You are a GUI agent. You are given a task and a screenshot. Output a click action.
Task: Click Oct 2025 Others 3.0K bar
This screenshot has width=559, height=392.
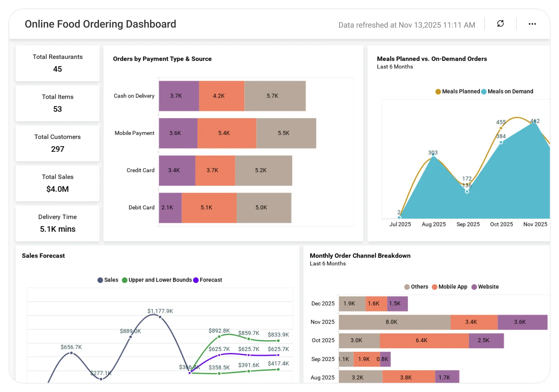click(x=360, y=341)
